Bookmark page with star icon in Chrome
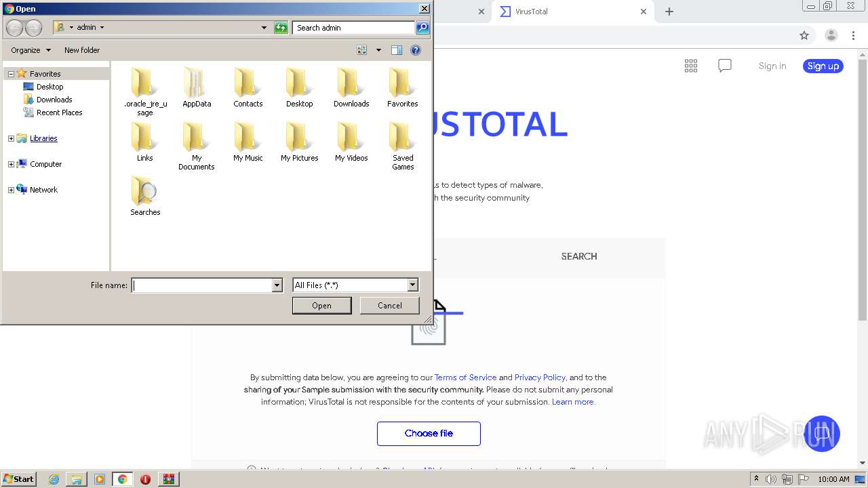868x488 pixels. point(804,35)
